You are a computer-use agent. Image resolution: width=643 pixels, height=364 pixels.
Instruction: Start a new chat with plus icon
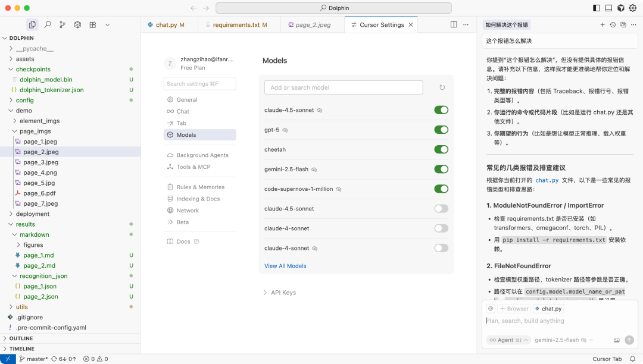click(603, 25)
